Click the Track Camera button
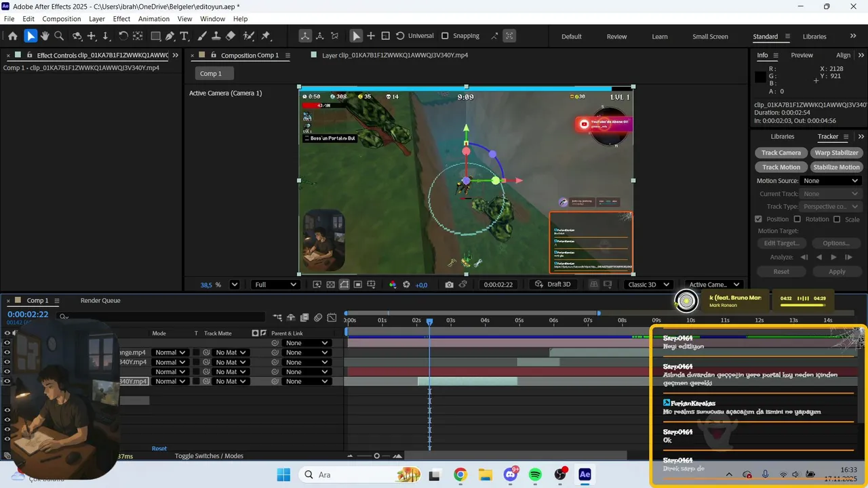868x488 pixels. (781, 152)
